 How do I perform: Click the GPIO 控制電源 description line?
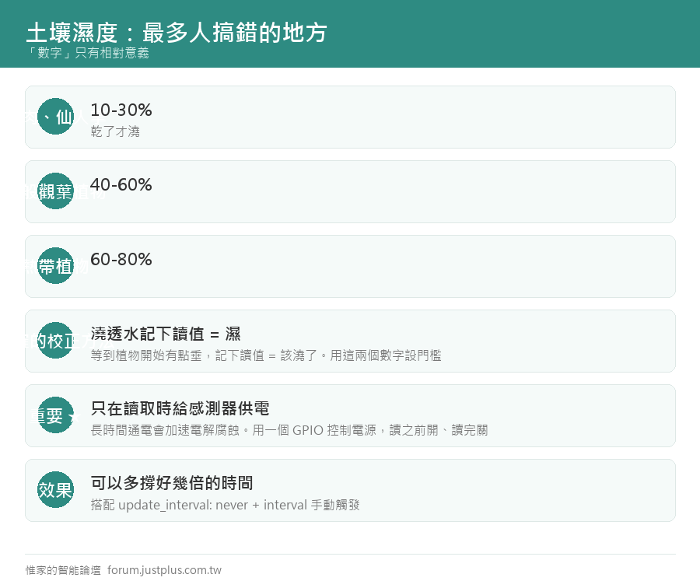[289, 430]
